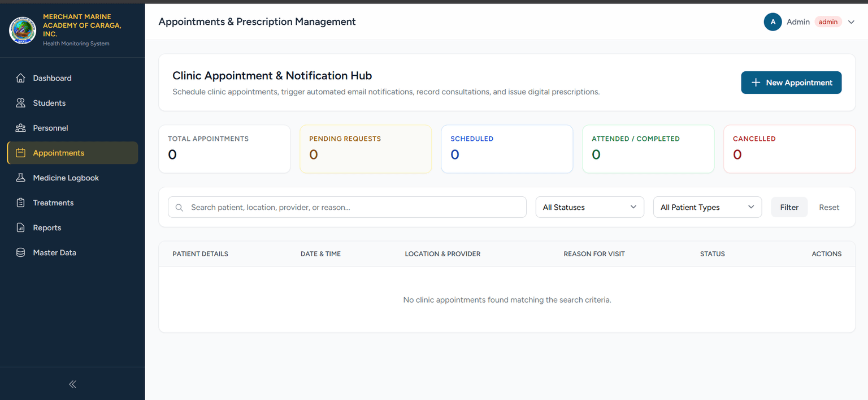
Task: Click the Scheduled stat card
Action: [x=507, y=149]
